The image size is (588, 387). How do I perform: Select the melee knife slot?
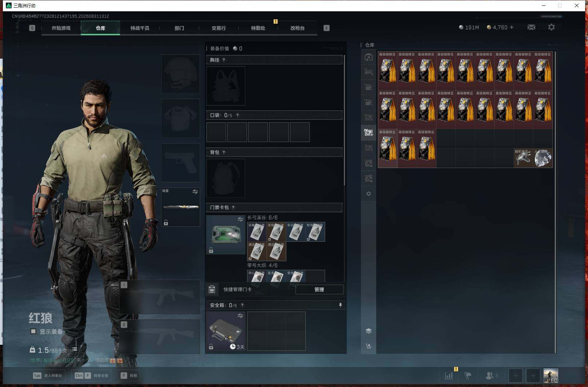pos(180,207)
